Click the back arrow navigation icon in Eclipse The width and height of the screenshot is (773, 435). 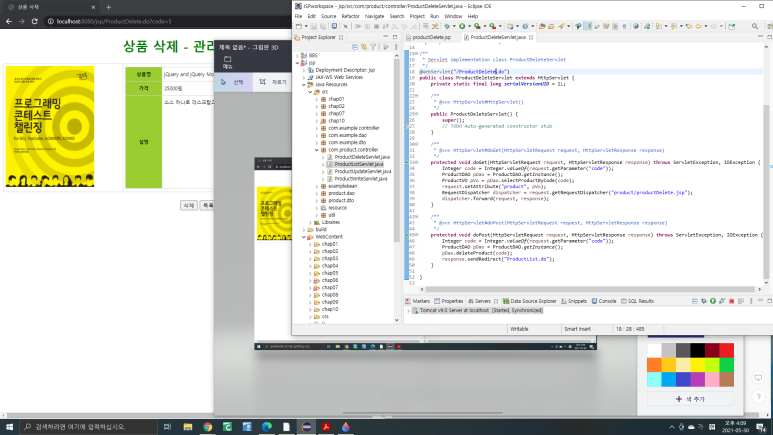pos(699,26)
